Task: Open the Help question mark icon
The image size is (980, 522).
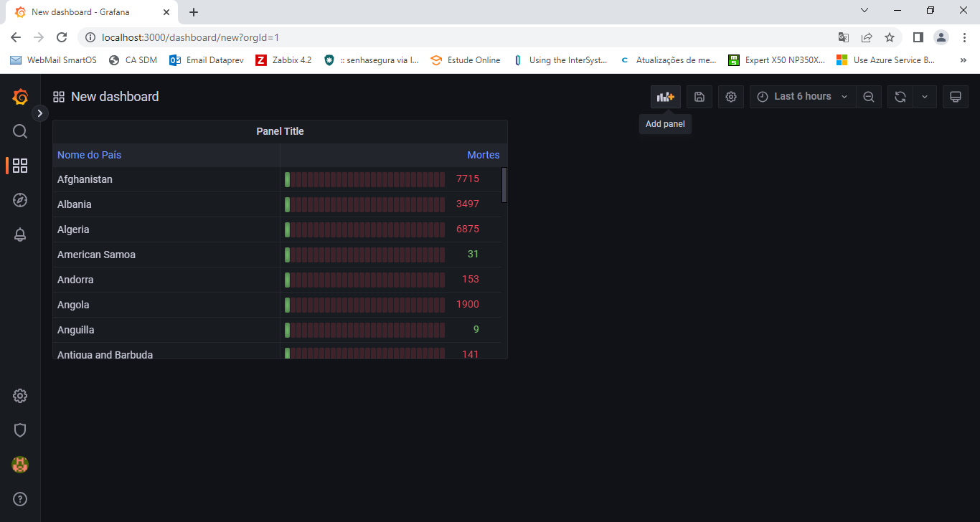Action: [20, 498]
